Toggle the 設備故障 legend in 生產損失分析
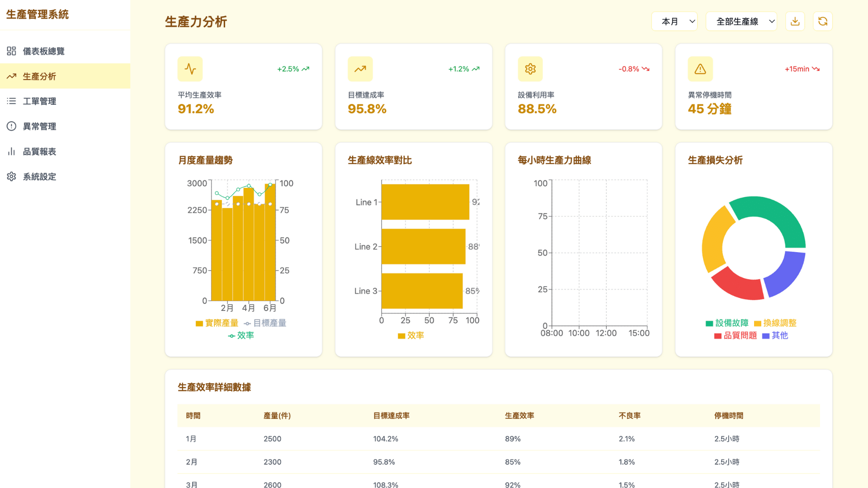Screen dimensions: 868x488 (727, 323)
